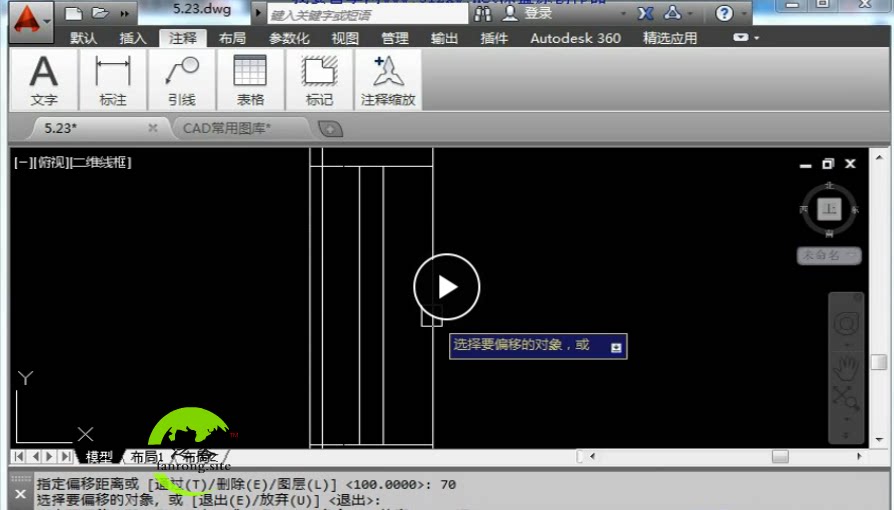
Task: Expand more quick access toolbar items
Action: 124,14
